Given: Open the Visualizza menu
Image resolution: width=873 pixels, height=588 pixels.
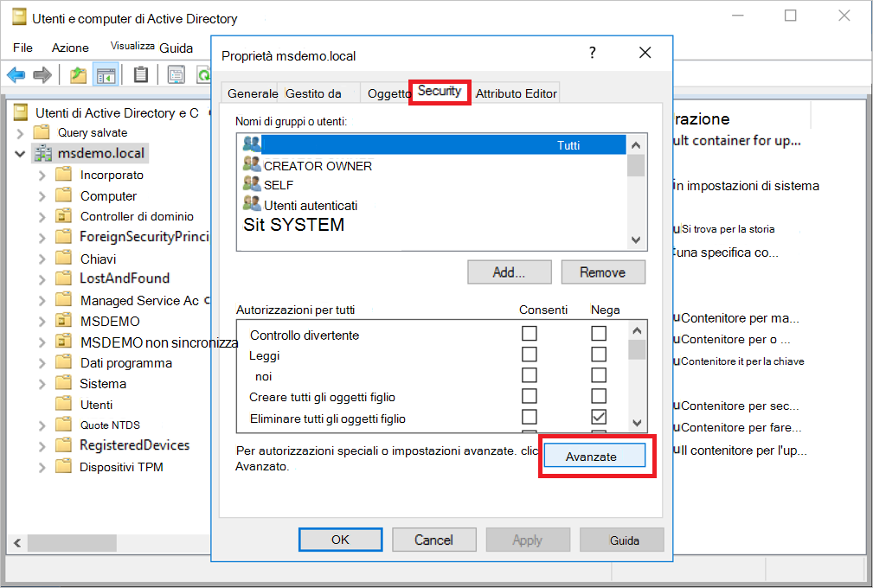Looking at the screenshot, I should pos(132,46).
